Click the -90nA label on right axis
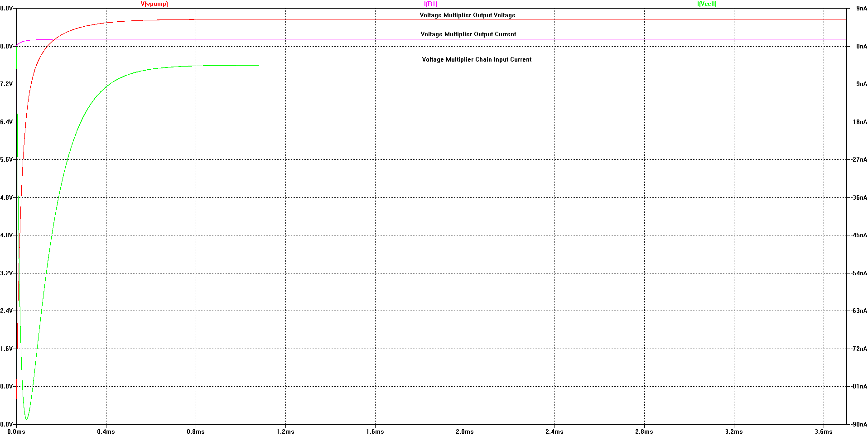Screen dimensions: 868x436 [x=859, y=425]
